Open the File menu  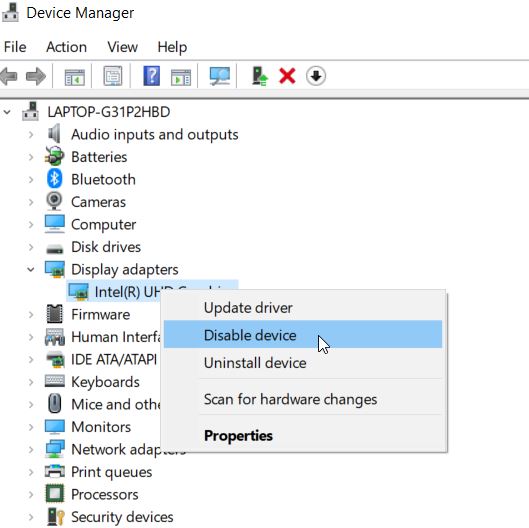point(15,47)
